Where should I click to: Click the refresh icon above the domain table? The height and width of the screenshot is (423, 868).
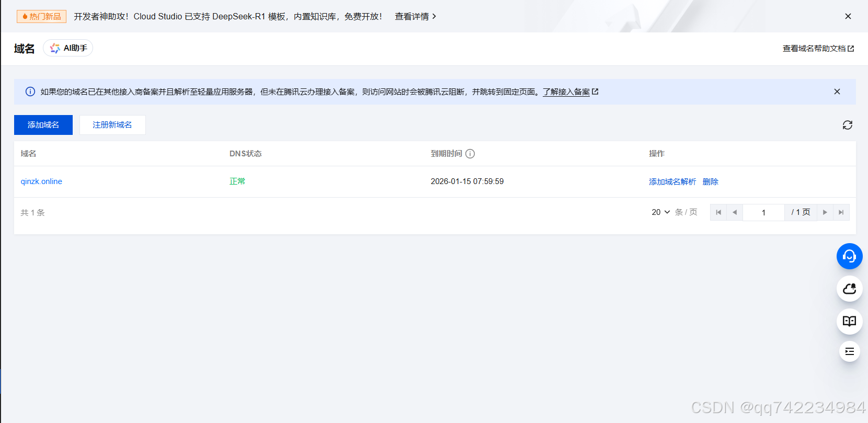[x=847, y=125]
